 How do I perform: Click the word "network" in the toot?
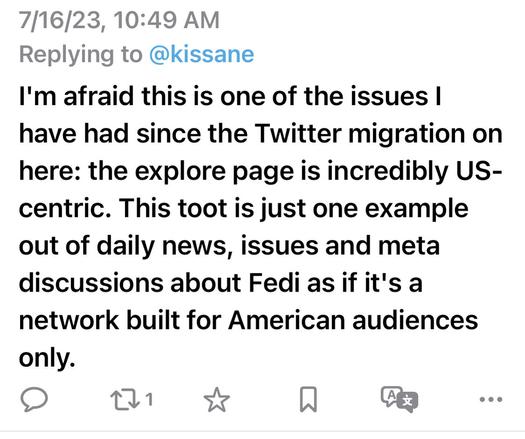(69, 320)
